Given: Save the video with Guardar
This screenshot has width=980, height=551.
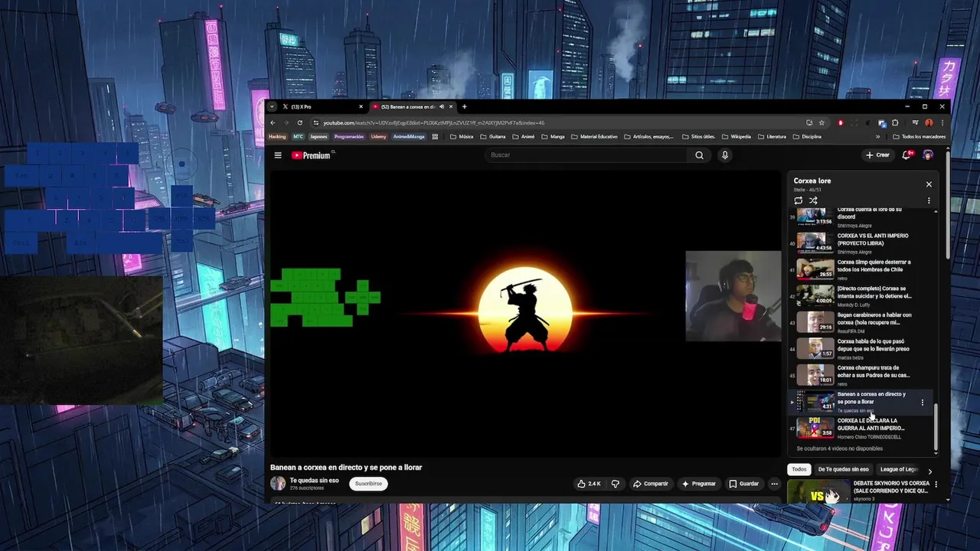Looking at the screenshot, I should pos(743,484).
